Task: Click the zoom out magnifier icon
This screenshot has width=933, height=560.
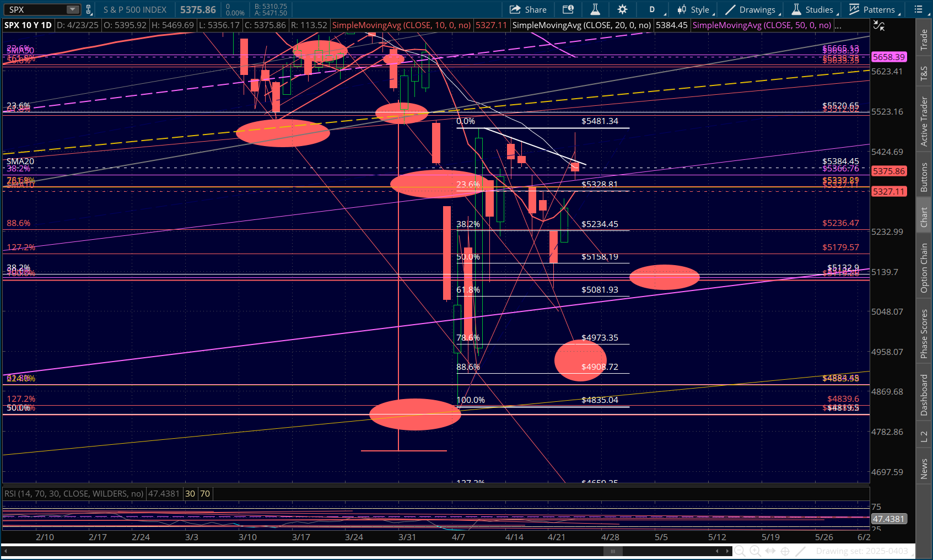Action: click(x=740, y=551)
